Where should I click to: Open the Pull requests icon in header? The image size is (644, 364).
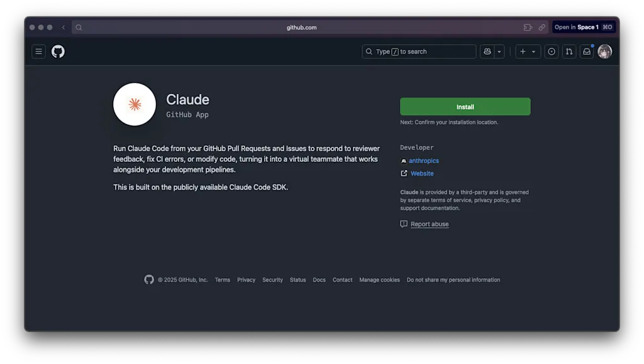(569, 52)
